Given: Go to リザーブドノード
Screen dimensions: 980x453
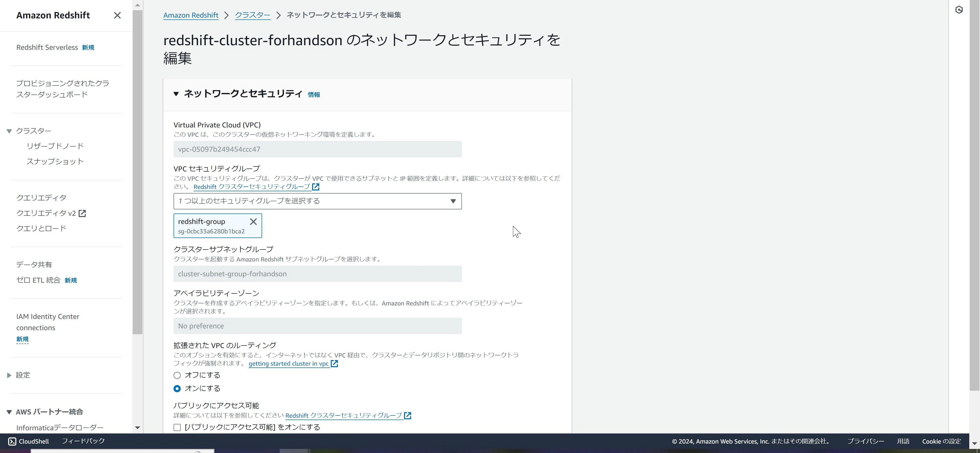Looking at the screenshot, I should (55, 146).
